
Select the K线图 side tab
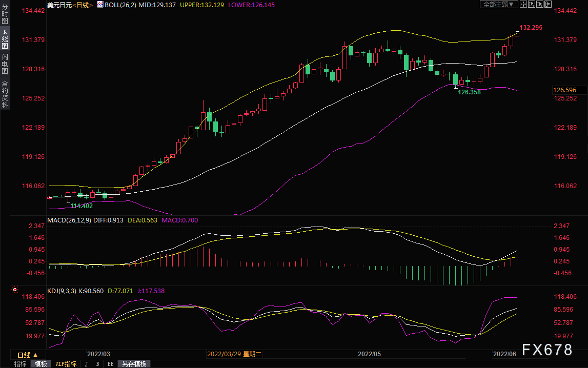point(5,39)
